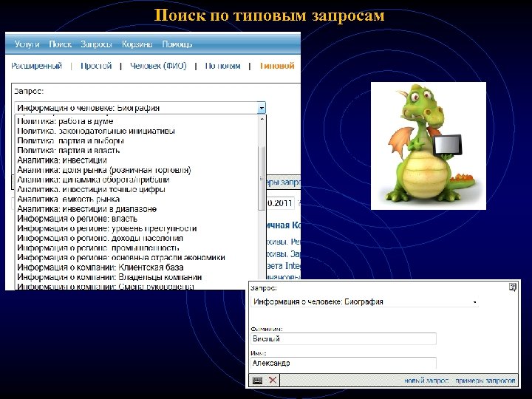
Task: Choose Информация о регионе: основные отрасли экономики
Action: [x=121, y=258]
